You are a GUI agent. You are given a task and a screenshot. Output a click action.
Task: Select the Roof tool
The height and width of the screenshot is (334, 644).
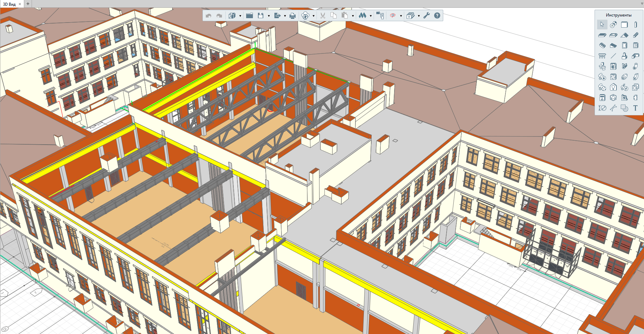tap(624, 35)
